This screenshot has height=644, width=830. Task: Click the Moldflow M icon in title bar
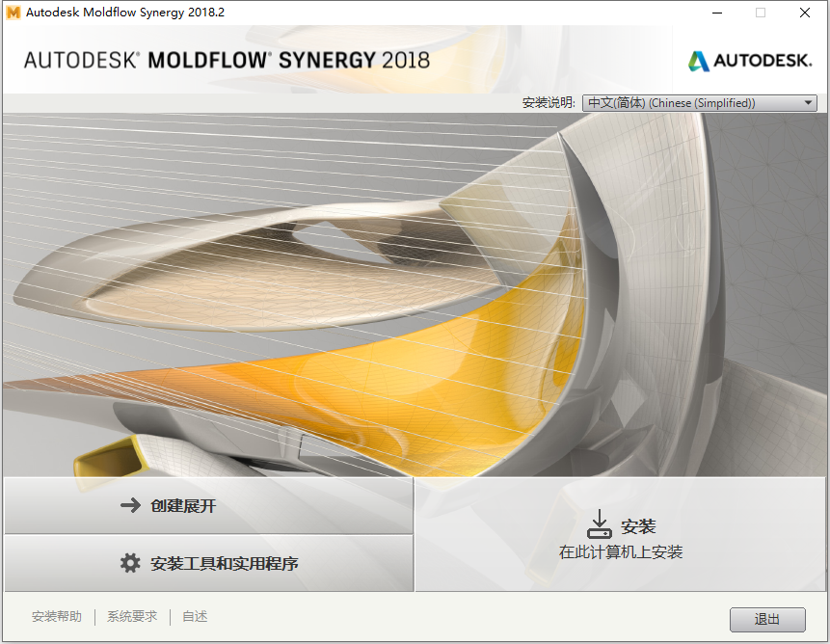pyautogui.click(x=13, y=13)
